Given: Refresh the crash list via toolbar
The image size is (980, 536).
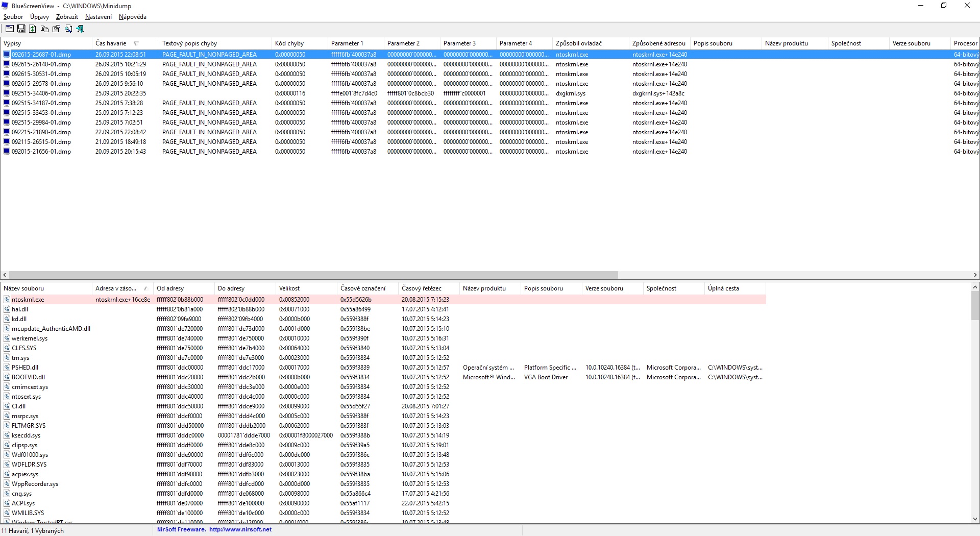Looking at the screenshot, I should coord(33,29).
